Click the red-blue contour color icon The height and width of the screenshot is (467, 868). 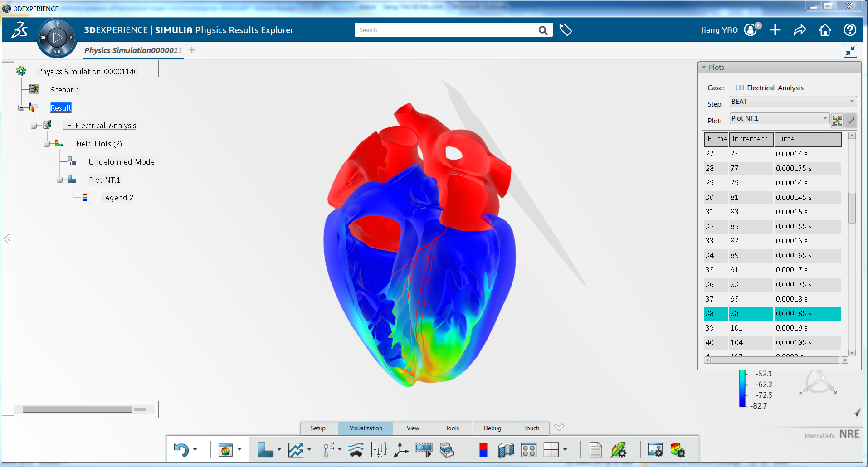point(483,450)
